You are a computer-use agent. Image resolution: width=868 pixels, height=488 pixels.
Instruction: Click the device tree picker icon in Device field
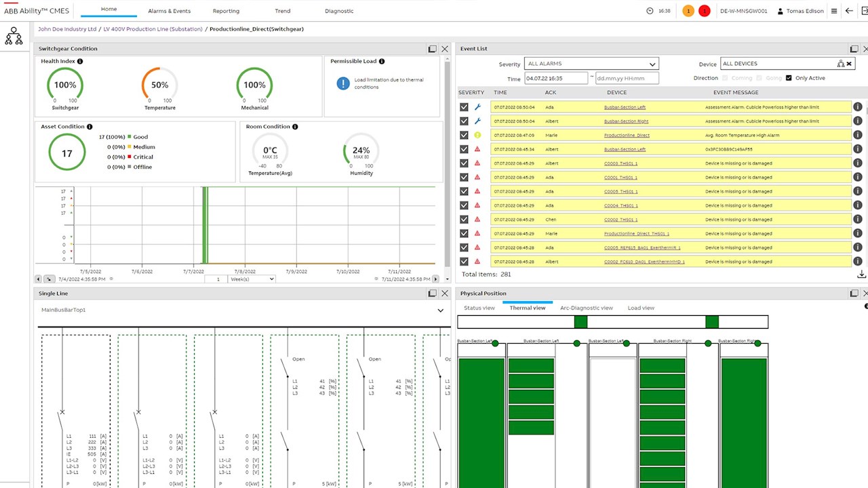coord(841,64)
